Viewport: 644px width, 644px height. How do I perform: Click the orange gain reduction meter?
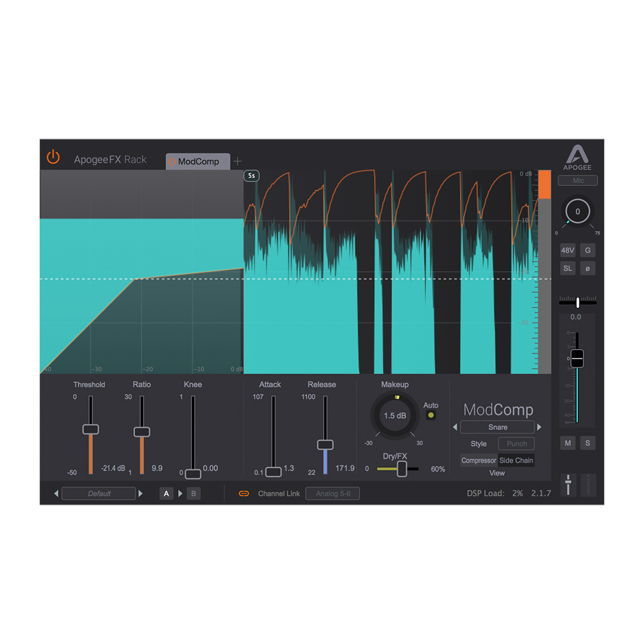pyautogui.click(x=544, y=185)
